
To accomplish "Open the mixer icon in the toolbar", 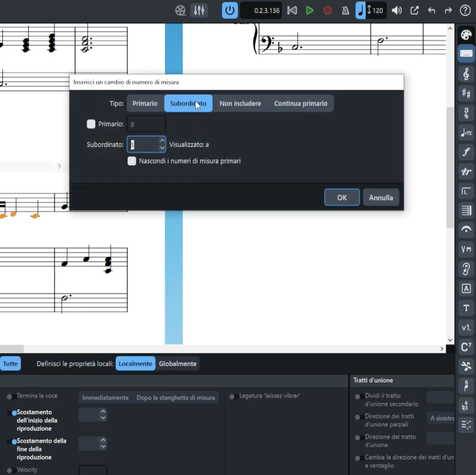I will coord(199,10).
